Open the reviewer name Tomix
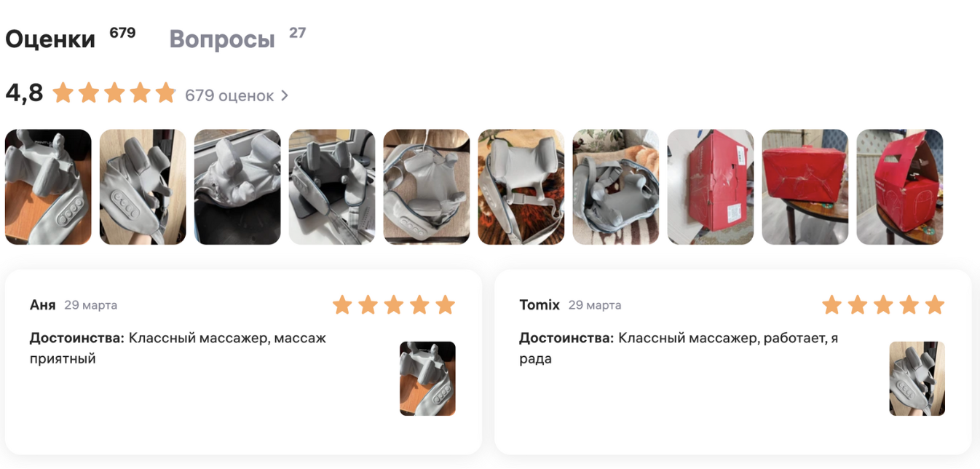The width and height of the screenshot is (980, 469). (540, 305)
